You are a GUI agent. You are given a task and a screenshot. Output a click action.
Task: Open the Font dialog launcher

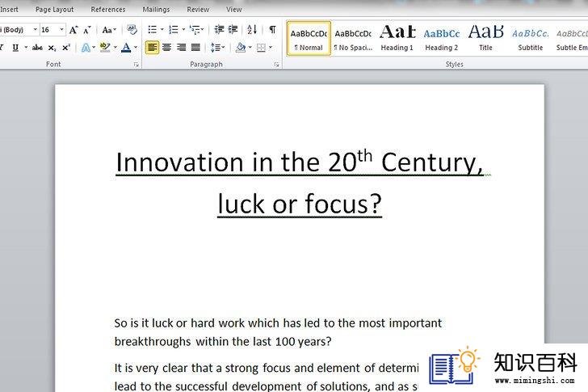click(x=136, y=65)
